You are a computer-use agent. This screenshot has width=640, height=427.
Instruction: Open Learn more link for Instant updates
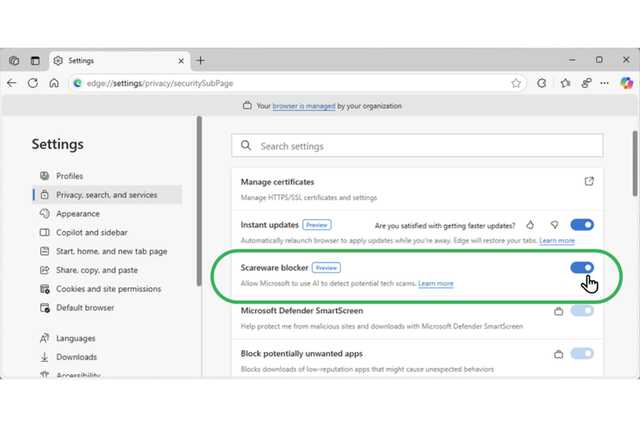point(557,240)
